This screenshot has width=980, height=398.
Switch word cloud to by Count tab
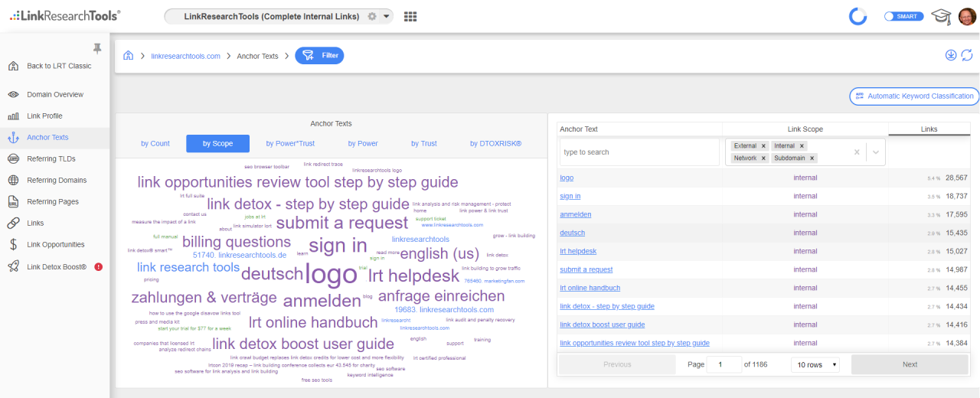coord(155,144)
